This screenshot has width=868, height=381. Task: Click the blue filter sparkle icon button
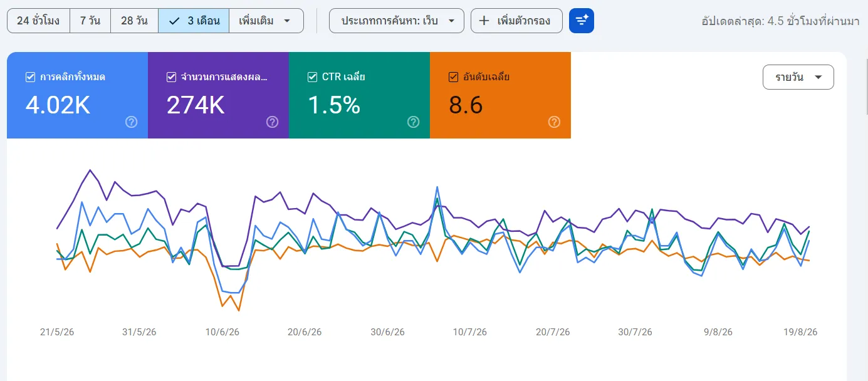click(581, 21)
